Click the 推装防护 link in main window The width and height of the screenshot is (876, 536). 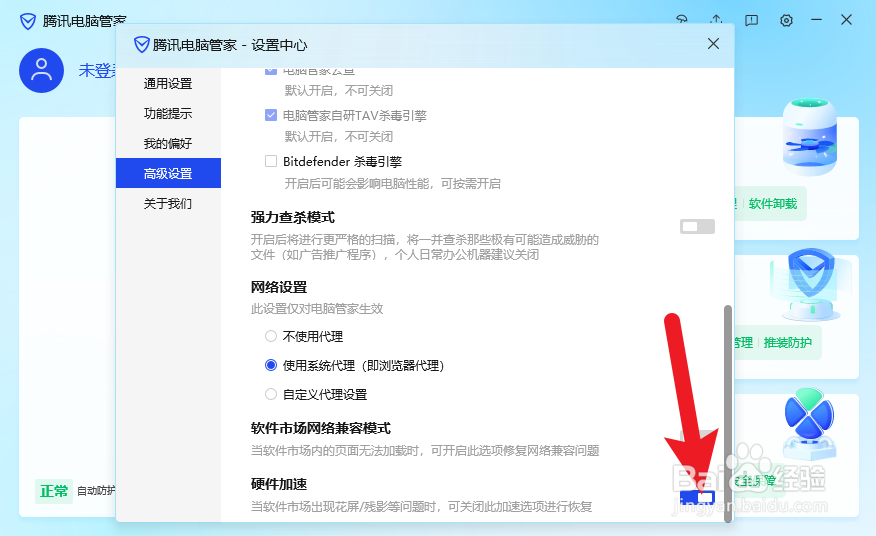(788, 343)
